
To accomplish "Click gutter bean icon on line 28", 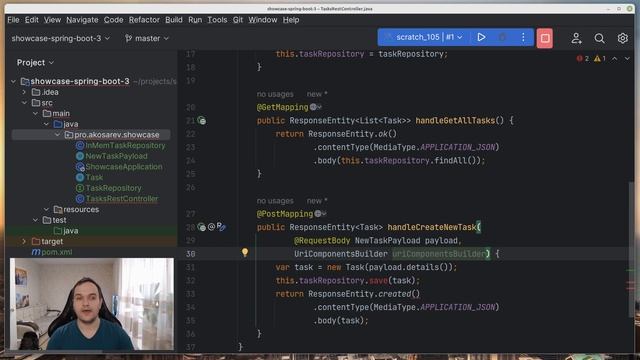I will [x=202, y=227].
